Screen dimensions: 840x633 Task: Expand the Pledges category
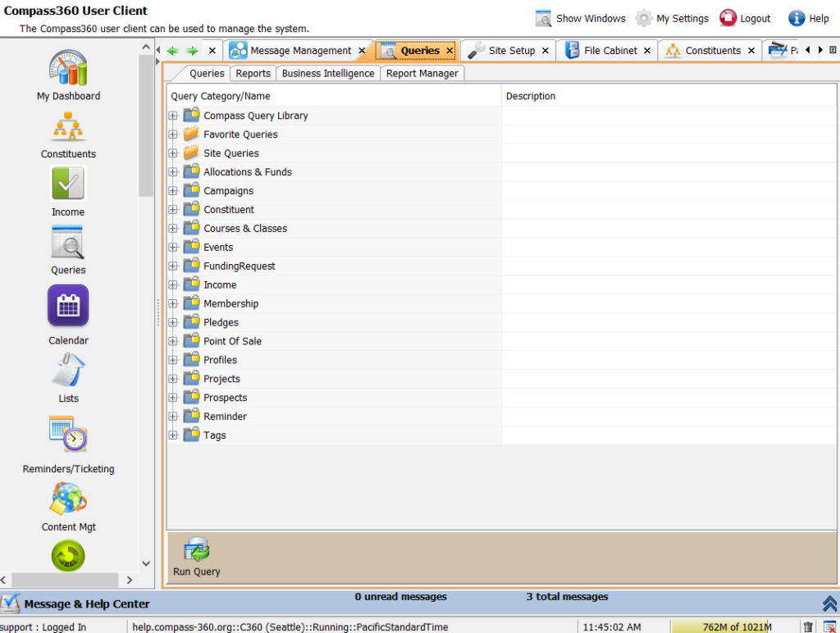173,322
